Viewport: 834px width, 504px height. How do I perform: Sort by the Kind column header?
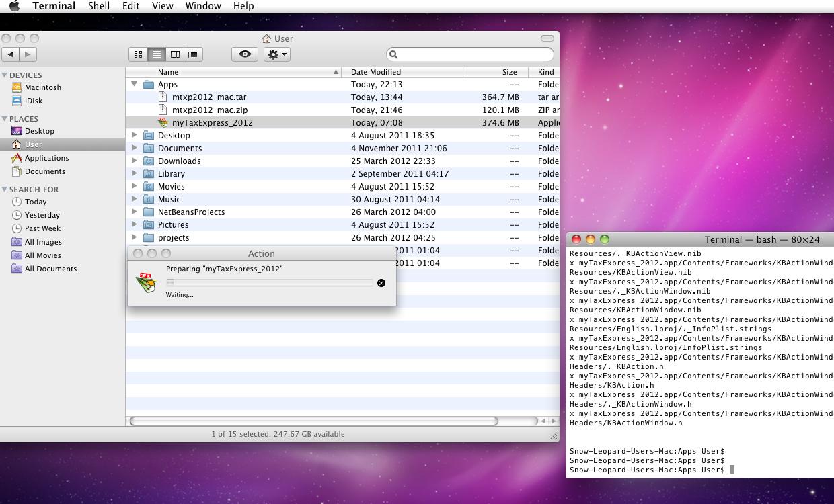pyautogui.click(x=544, y=72)
